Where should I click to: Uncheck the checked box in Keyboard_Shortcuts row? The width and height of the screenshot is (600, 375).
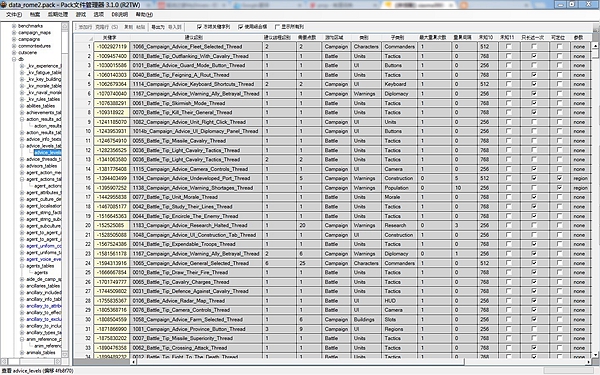(x=534, y=84)
